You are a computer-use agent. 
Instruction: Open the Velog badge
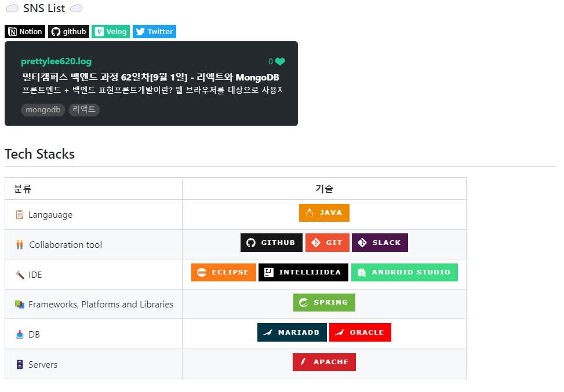pos(111,32)
